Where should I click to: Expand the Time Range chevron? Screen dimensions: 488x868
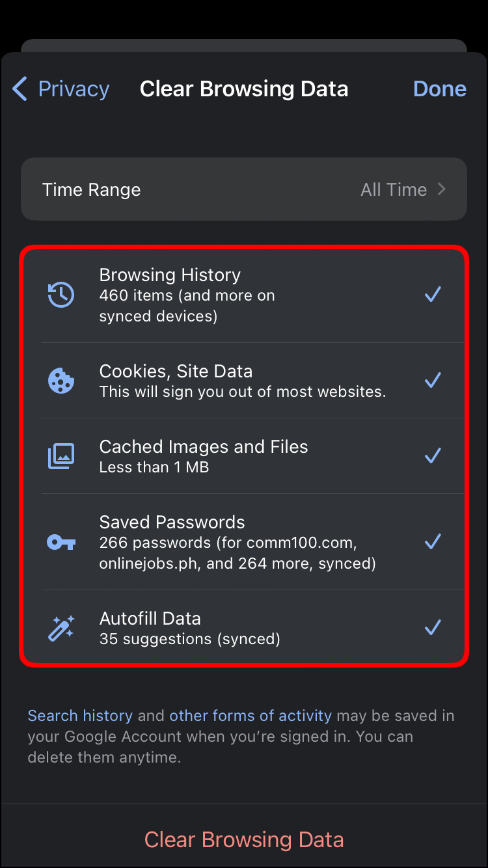pos(442,189)
